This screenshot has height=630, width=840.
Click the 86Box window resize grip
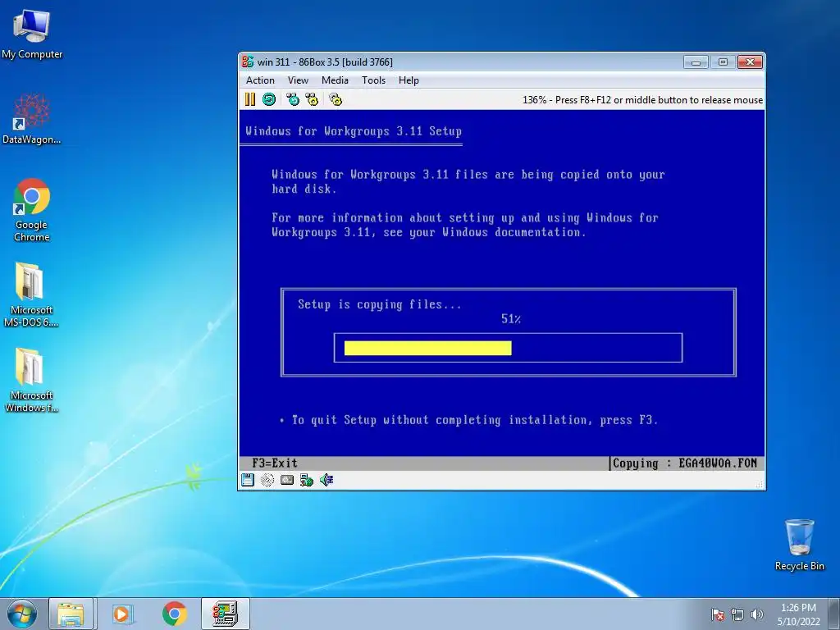coord(759,484)
